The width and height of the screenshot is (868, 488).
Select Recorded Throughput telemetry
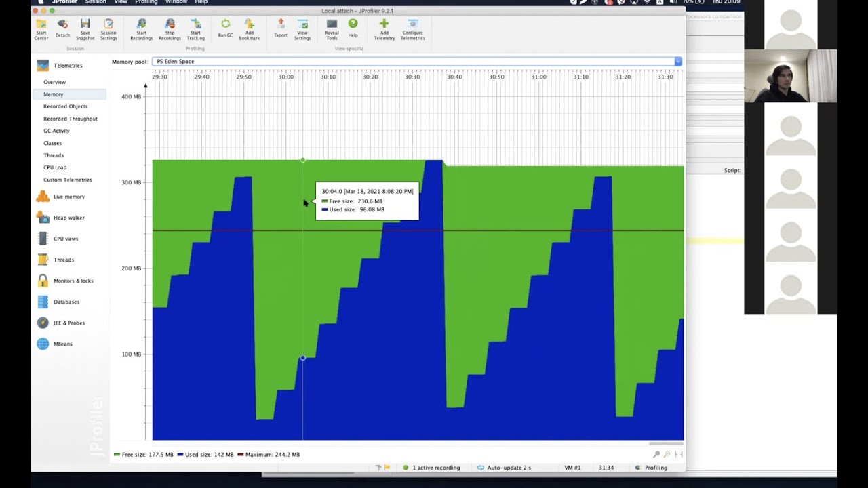(71, 119)
